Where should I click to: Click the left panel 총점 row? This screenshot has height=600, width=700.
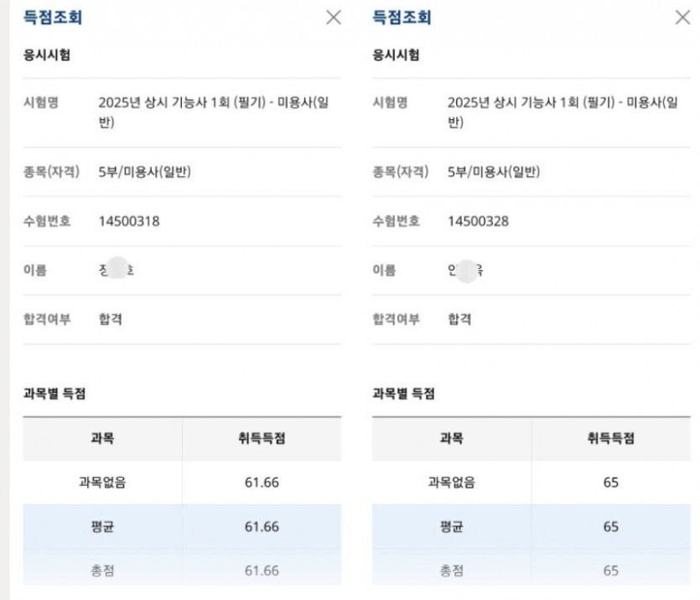pyautogui.click(x=182, y=571)
